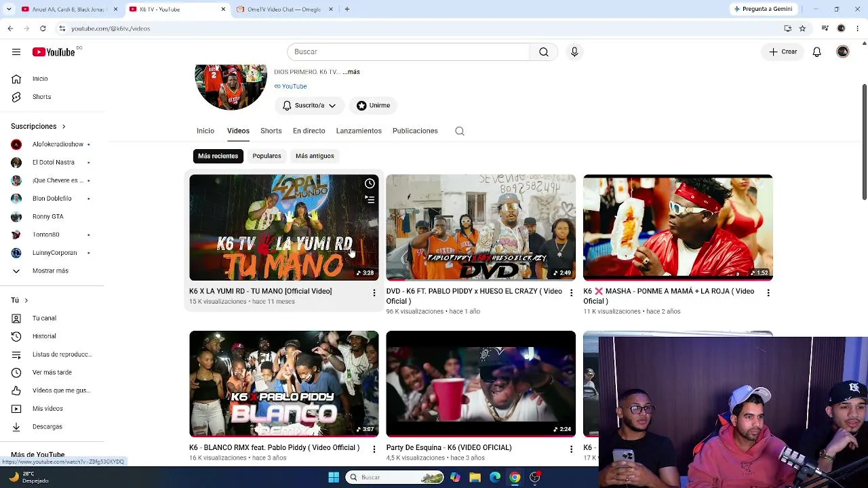Open the Suscrito/a notification dropdown
The height and width of the screenshot is (488, 868).
pos(309,106)
